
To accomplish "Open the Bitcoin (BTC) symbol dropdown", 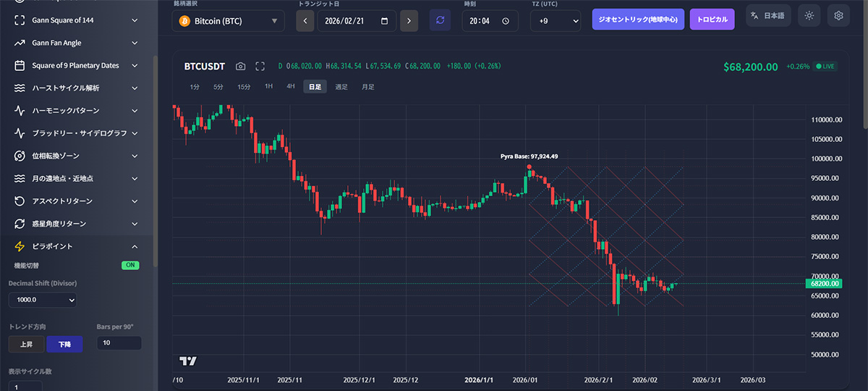I will [228, 21].
